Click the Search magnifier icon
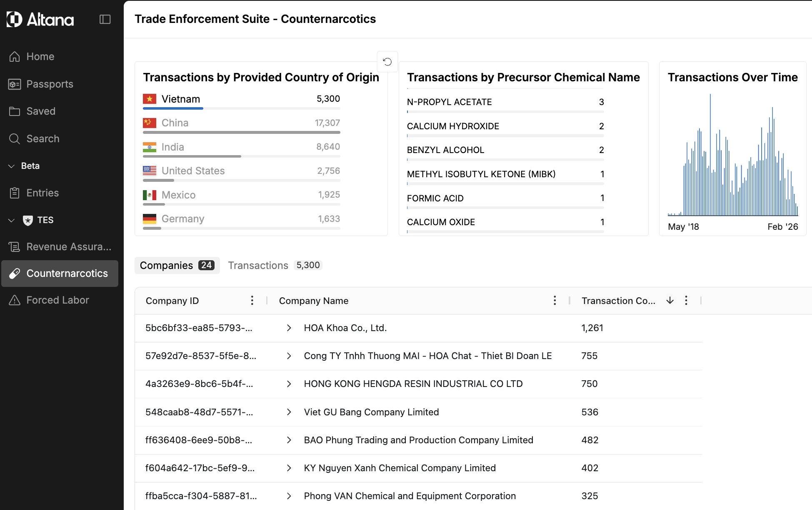Viewport: 812px width, 510px height. click(15, 139)
